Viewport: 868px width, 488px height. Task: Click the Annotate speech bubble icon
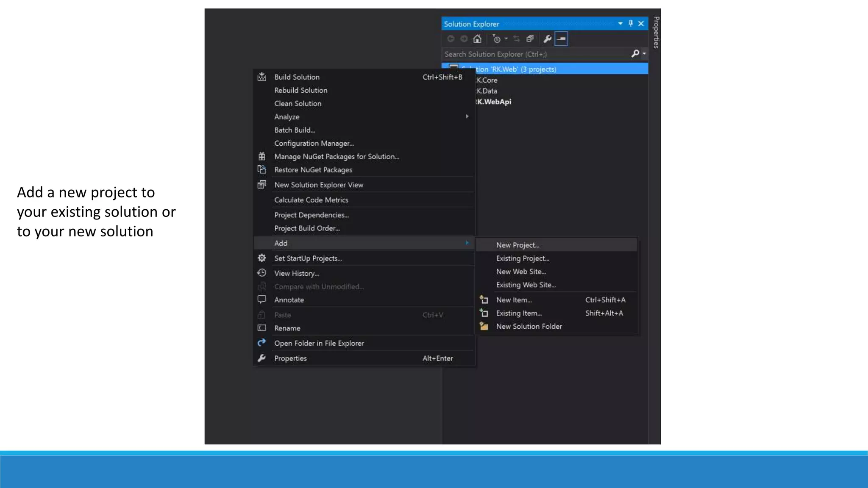pos(262,299)
